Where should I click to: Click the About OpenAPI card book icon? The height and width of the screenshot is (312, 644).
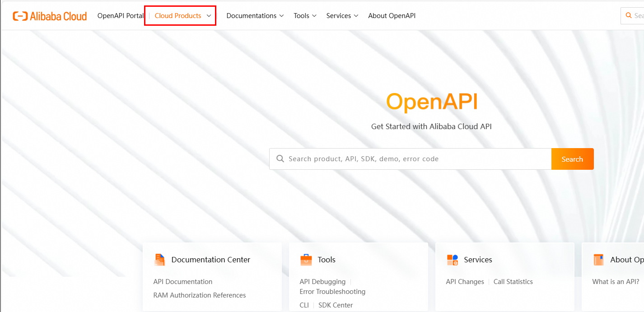[x=598, y=260]
